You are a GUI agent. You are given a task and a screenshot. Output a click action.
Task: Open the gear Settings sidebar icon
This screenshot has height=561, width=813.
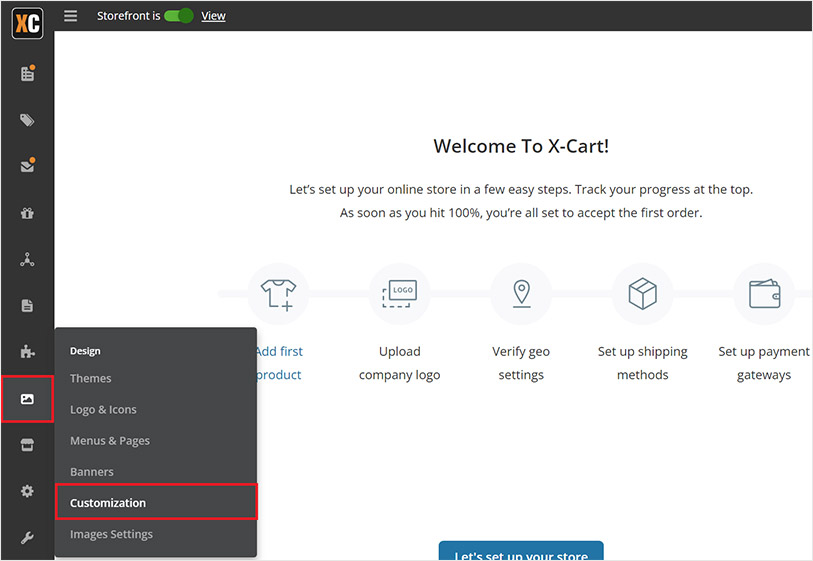pos(27,491)
